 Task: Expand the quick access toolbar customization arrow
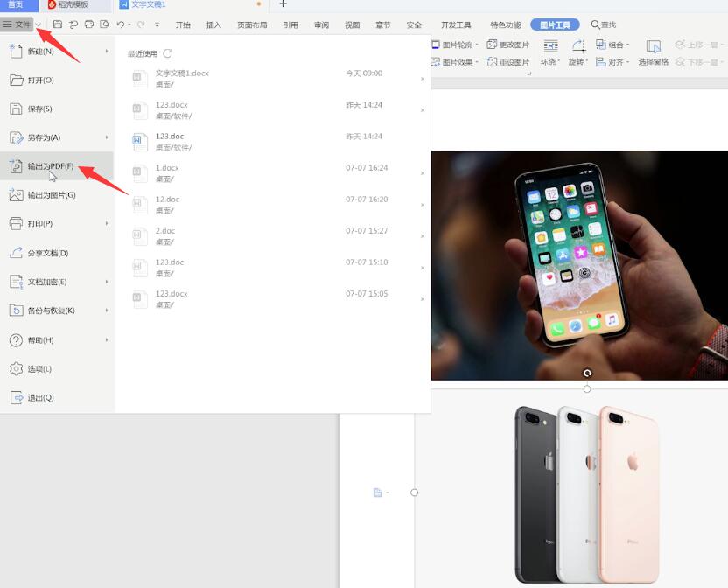[157, 24]
